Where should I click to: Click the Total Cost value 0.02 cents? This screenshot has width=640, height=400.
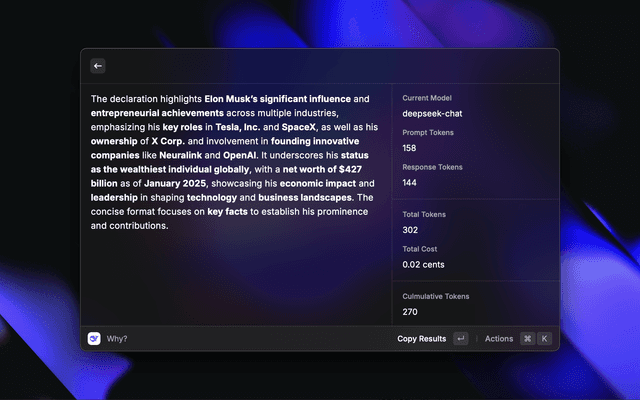(x=424, y=264)
